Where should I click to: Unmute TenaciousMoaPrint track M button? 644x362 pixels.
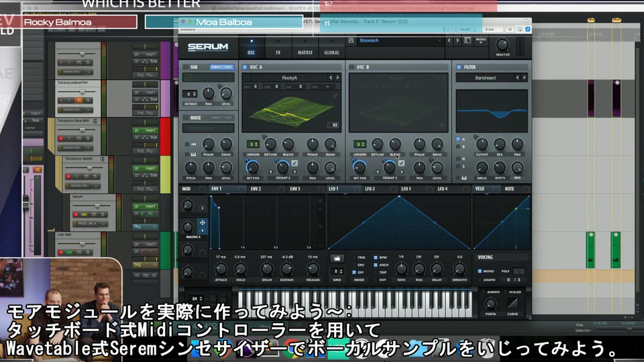click(79, 100)
